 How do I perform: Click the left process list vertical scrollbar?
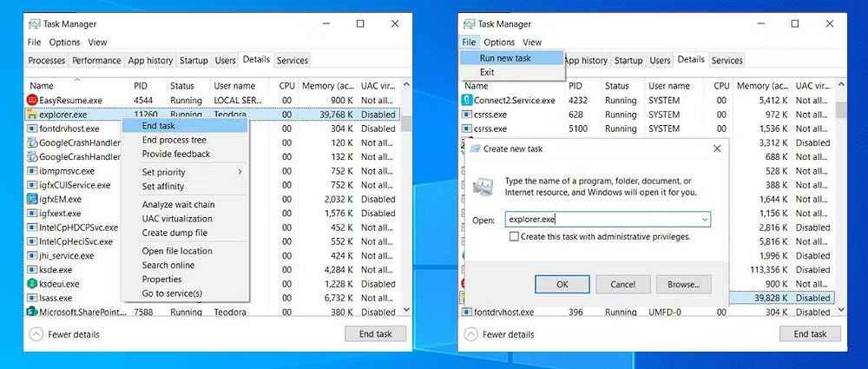(406, 200)
